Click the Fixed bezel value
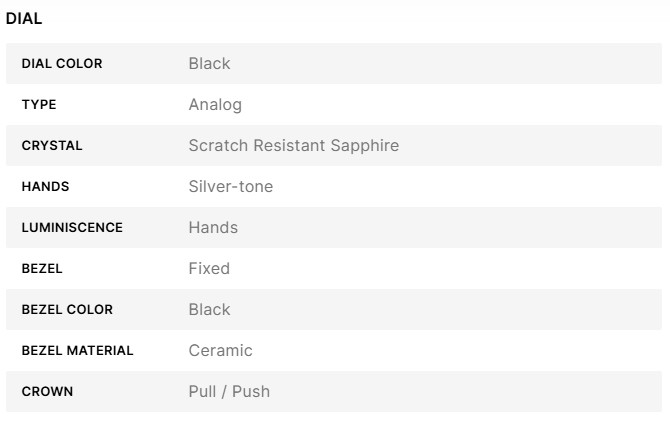 (x=209, y=269)
